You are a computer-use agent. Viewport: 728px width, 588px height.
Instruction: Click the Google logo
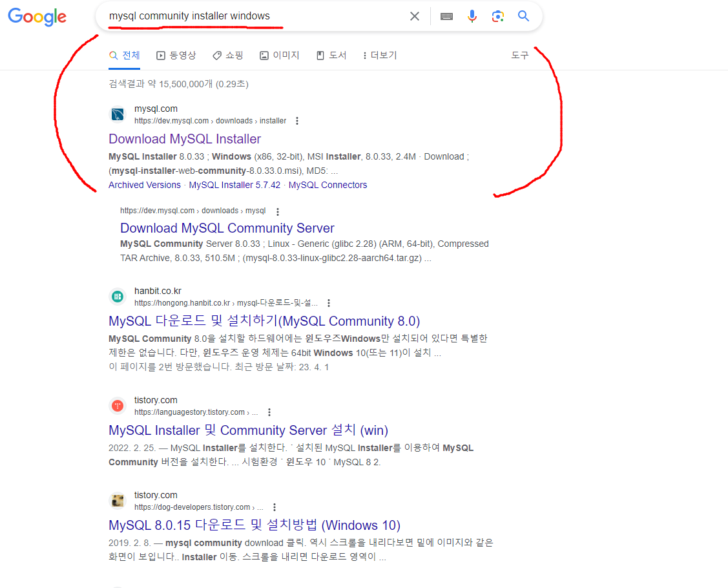tap(37, 17)
